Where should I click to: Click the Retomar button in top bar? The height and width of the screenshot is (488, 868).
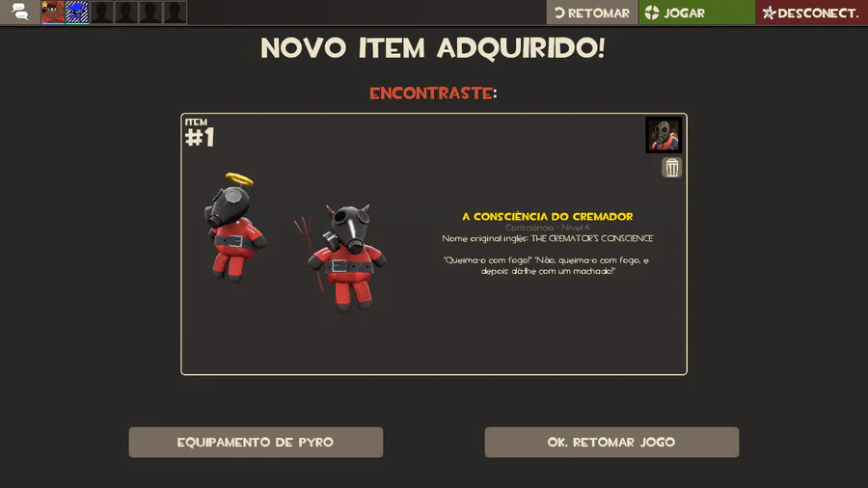[592, 13]
